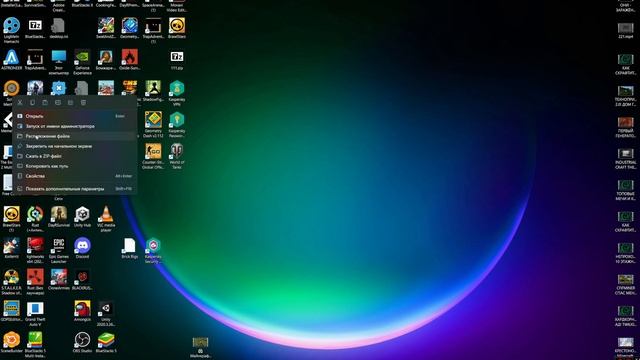Select the ASTRONEER desktop shortcut
Screen dimensions: 640x360
pyautogui.click(x=11, y=60)
